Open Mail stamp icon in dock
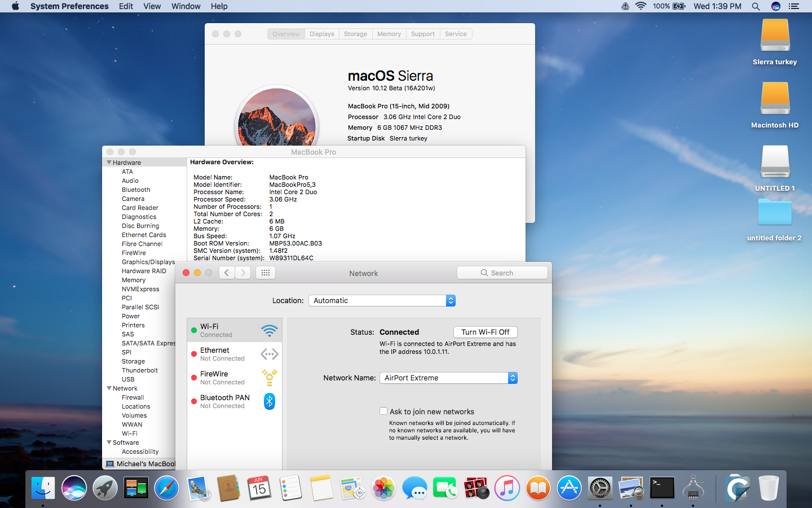This screenshot has height=508, width=812. point(198,488)
